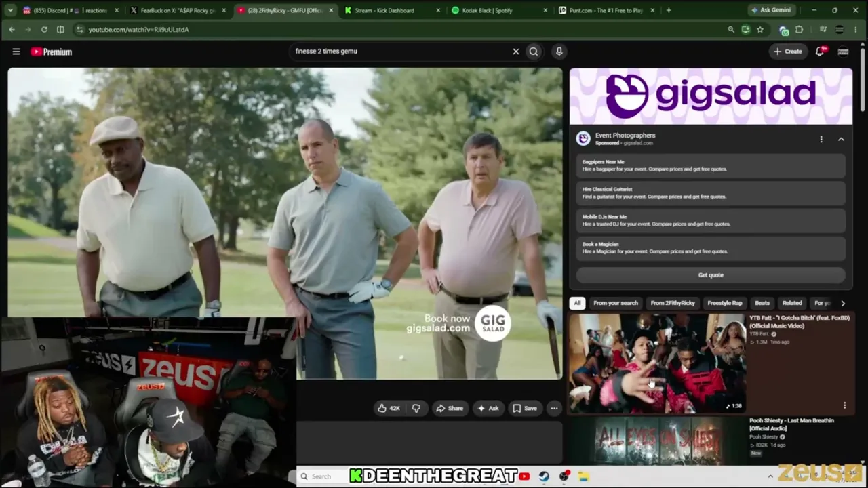
Task: Open the 'Hire Classical Guitarist' ad link
Action: (711, 193)
